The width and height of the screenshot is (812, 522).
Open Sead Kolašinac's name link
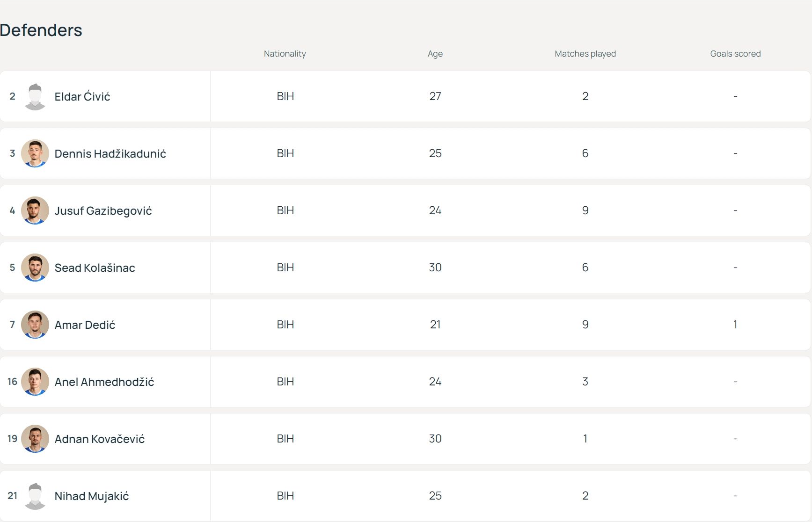95,268
